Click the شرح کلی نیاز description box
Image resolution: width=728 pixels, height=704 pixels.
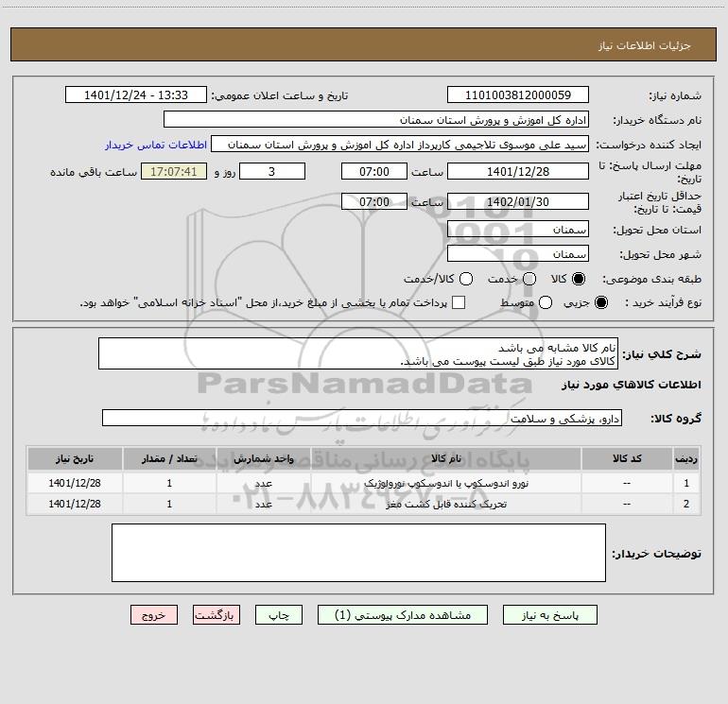pos(358,353)
